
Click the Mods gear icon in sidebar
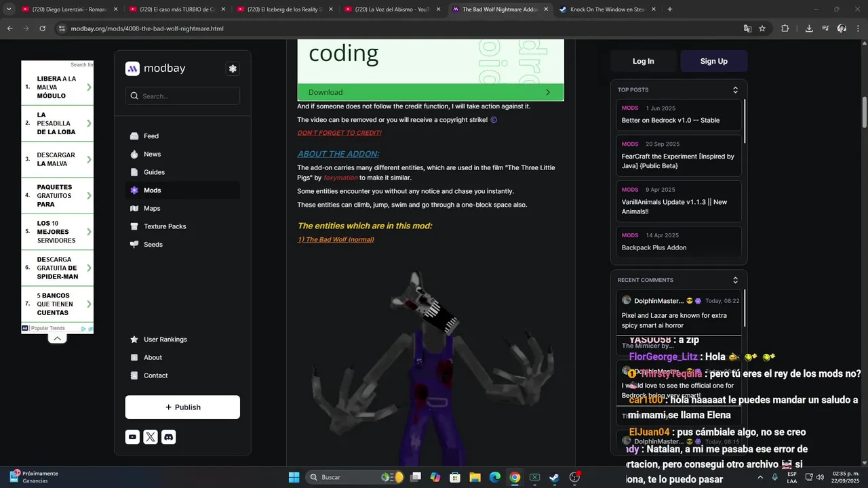click(134, 190)
